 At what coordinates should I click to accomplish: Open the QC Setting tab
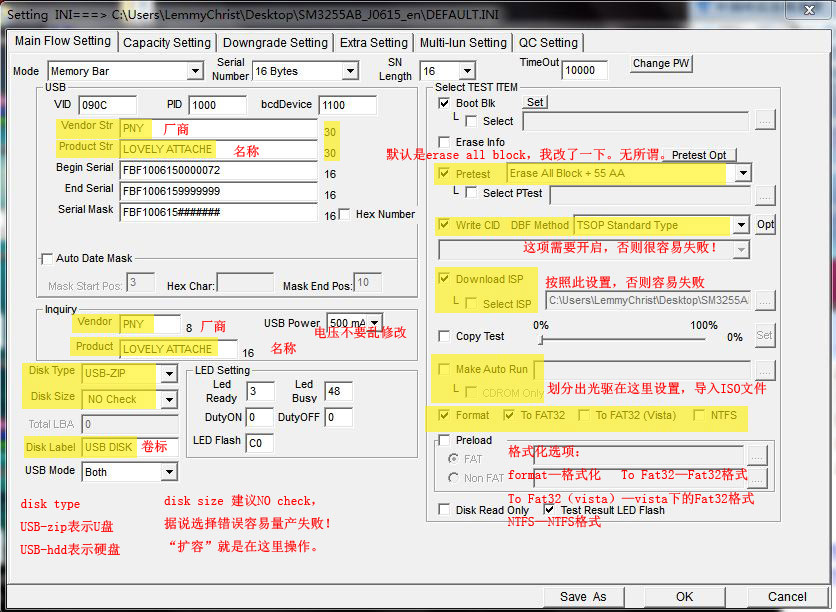tap(547, 43)
